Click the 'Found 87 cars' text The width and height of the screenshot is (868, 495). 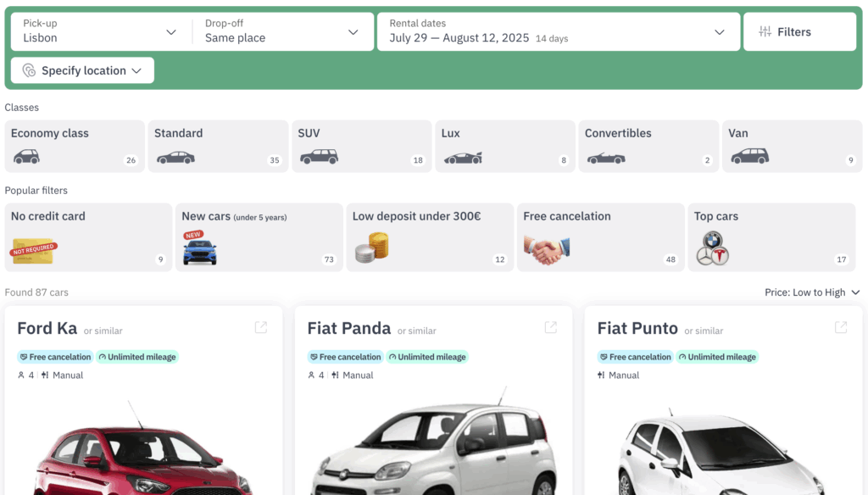point(36,292)
